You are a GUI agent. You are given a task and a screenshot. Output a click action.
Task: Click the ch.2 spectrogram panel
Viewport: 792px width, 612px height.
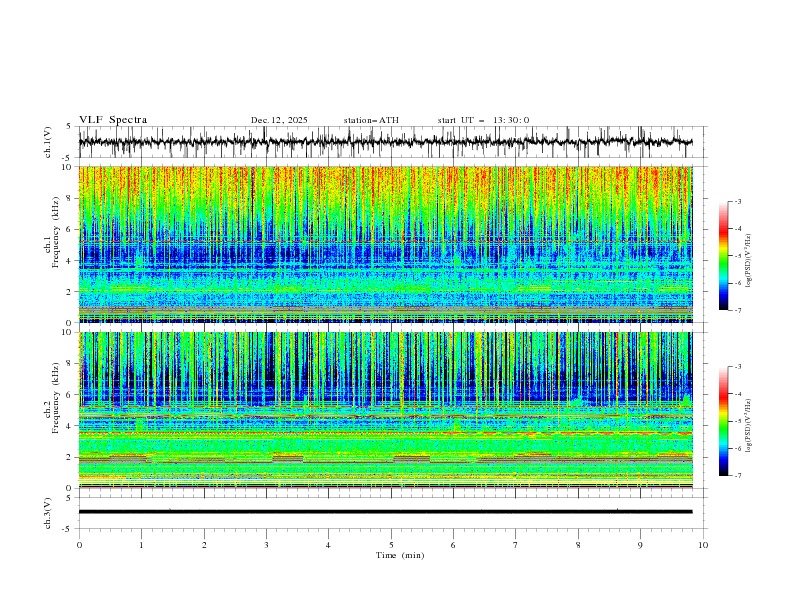point(385,410)
